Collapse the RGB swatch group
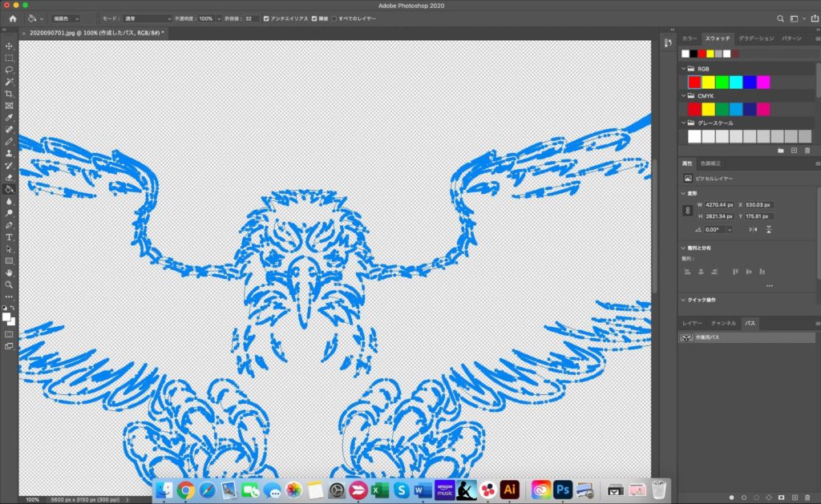 (x=683, y=69)
